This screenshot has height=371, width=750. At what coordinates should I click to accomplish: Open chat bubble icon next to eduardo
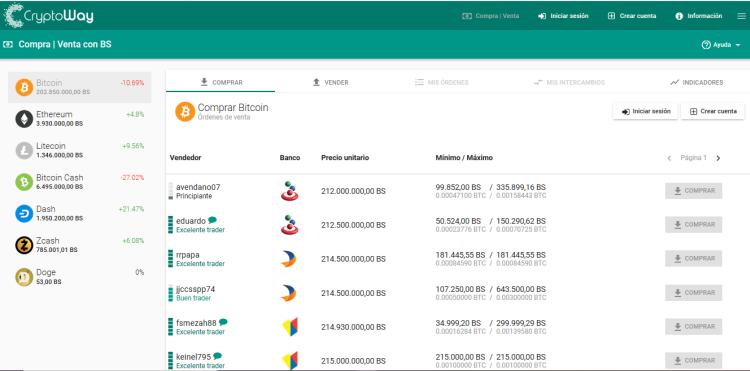(212, 220)
